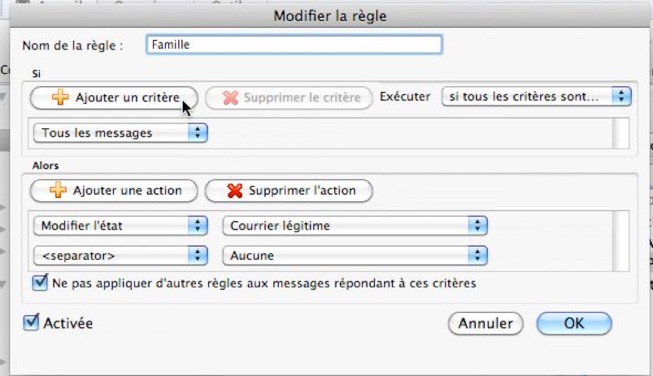Toggle the Activée checkbox
653x376 pixels.
[31, 322]
